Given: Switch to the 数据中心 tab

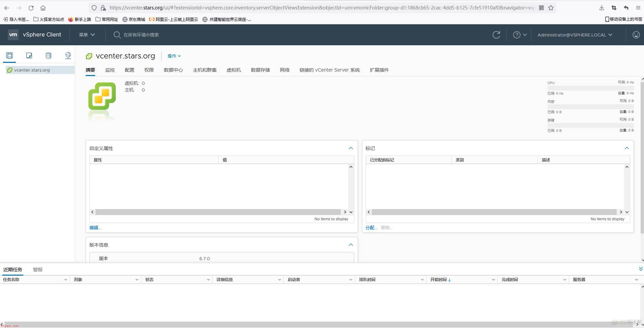Looking at the screenshot, I should pos(173,70).
